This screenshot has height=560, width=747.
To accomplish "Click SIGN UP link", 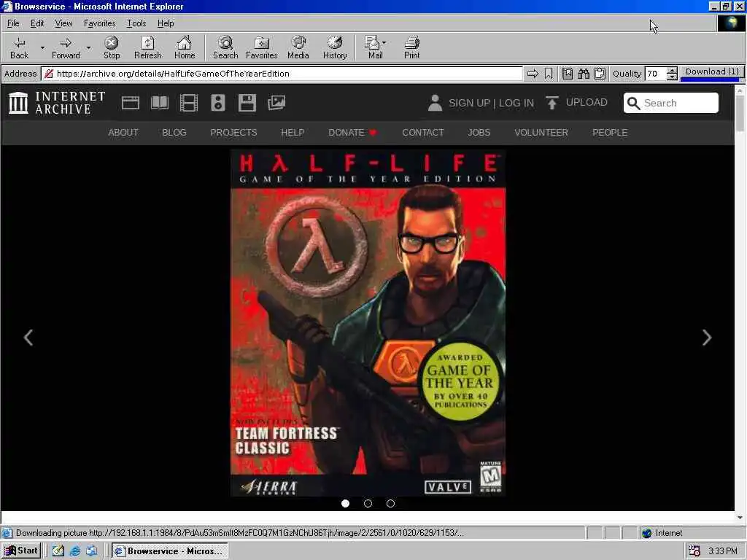I will tap(469, 103).
